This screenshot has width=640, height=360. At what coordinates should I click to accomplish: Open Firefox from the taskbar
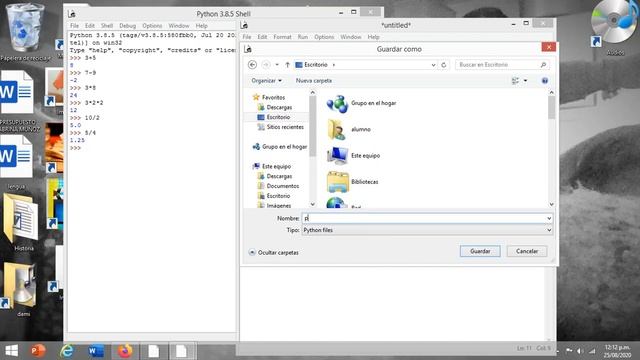(125, 351)
